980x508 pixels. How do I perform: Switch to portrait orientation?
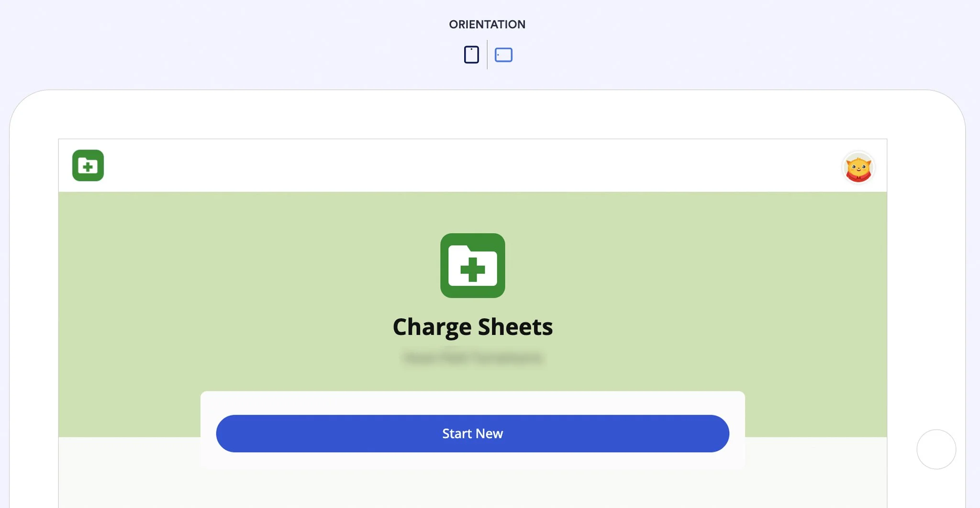471,55
